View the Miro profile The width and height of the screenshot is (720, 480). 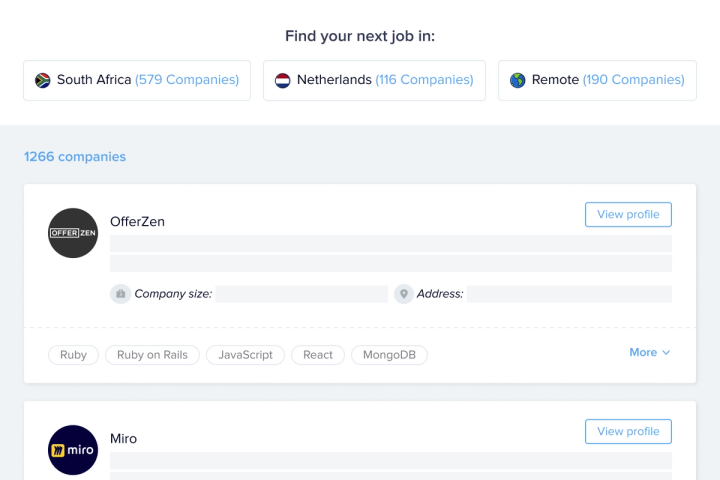[x=628, y=431]
